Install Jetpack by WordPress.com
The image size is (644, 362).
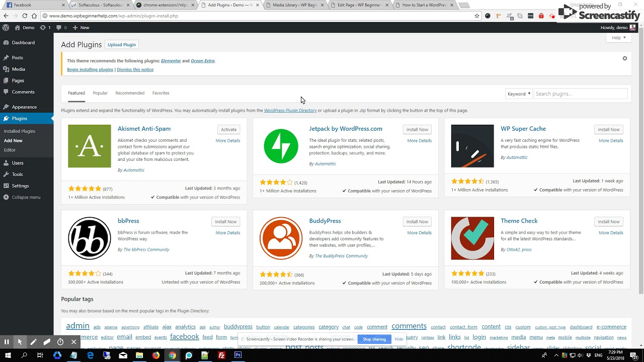click(417, 130)
